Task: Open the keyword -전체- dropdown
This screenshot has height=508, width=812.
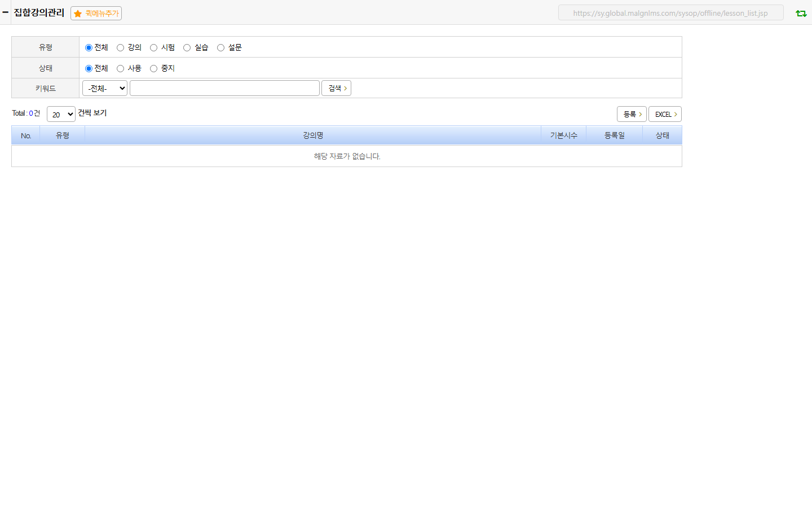Action: point(105,88)
